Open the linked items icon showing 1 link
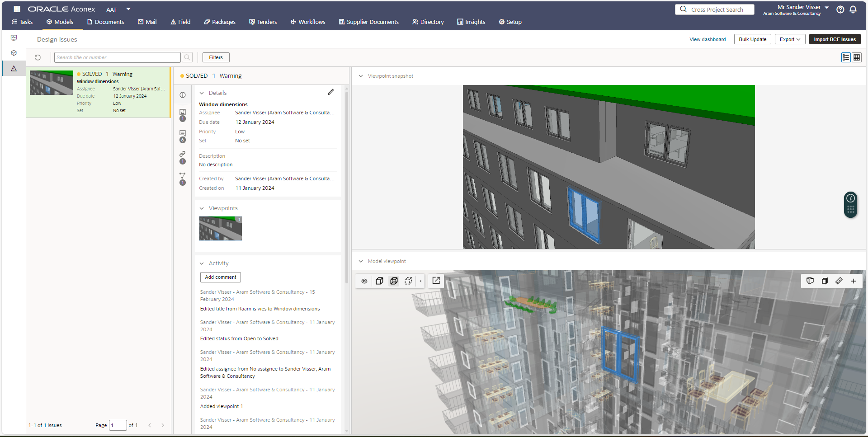Image resolution: width=868 pixels, height=437 pixels. coord(182,154)
